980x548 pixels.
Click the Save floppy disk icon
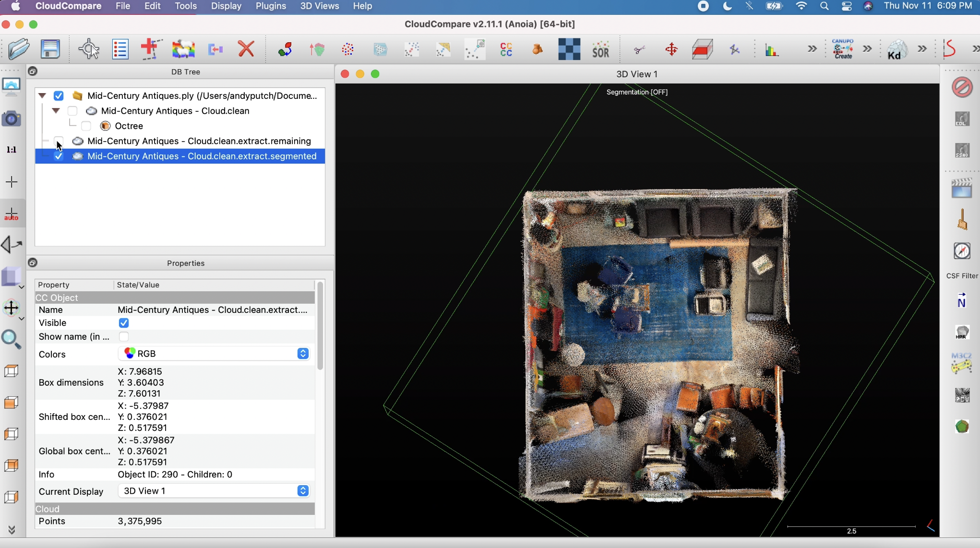point(50,49)
